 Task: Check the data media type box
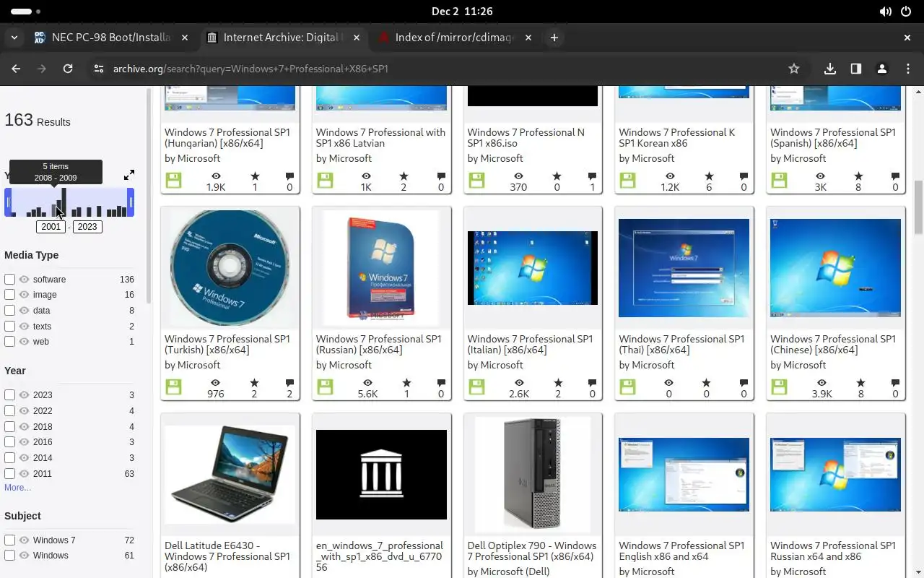tap(9, 311)
